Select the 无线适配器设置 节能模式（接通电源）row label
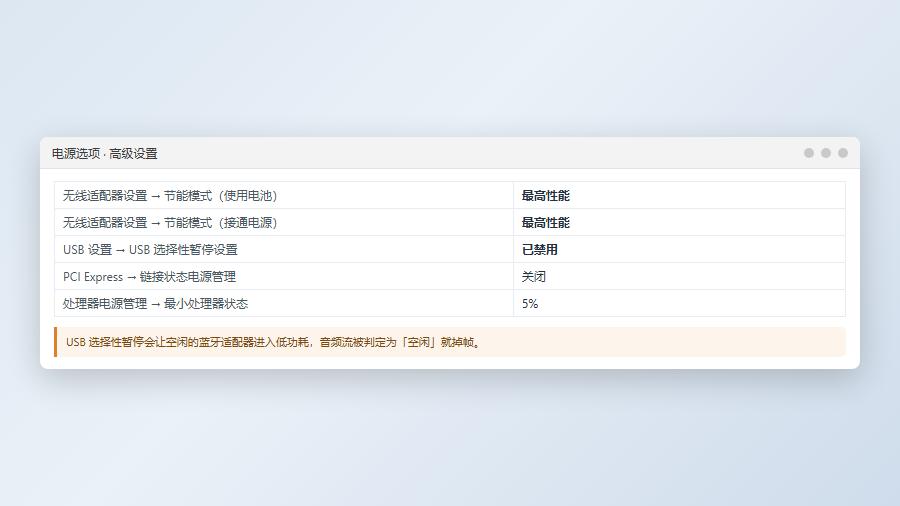 [x=170, y=223]
